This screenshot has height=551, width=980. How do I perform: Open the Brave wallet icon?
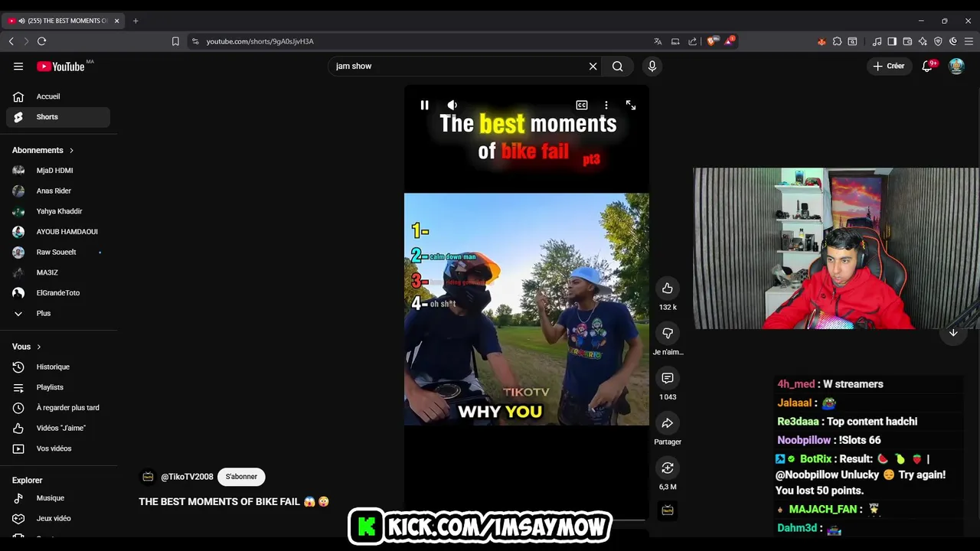tap(907, 41)
